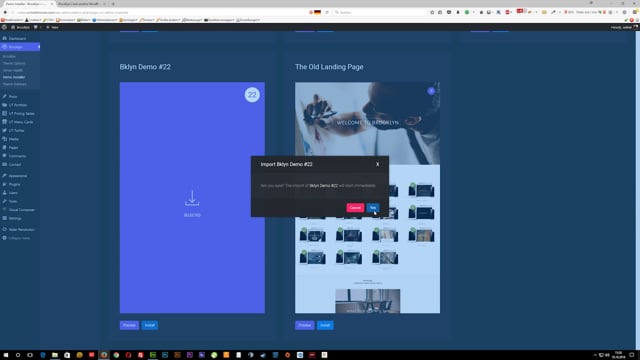The width and height of the screenshot is (640, 360).
Task: Install The Old Landing Page demo
Action: (x=325, y=325)
